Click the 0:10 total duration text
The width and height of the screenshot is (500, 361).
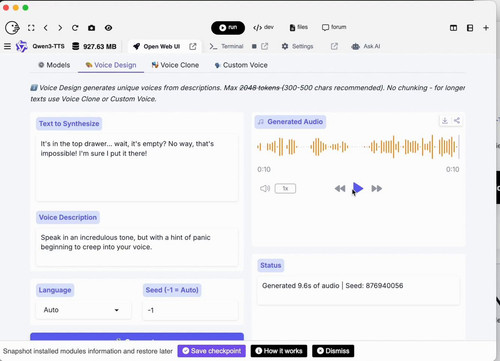pos(452,169)
